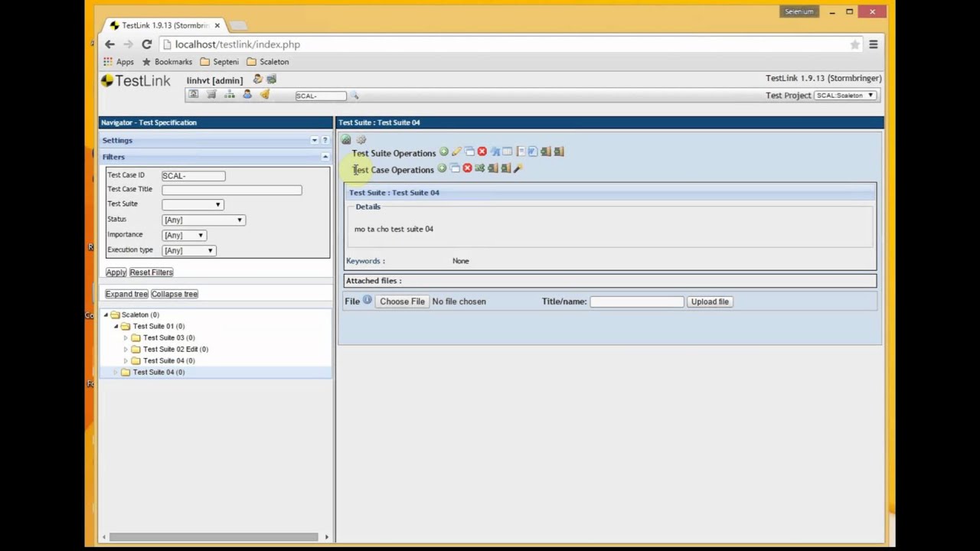Click the Apply filters button
Screen dimensions: 980x551
[116, 272]
